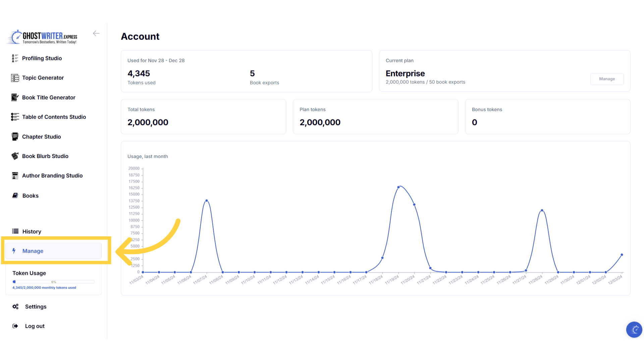This screenshot has width=644, height=362.
Task: Click the Token Usage progress bar
Action: point(53,282)
